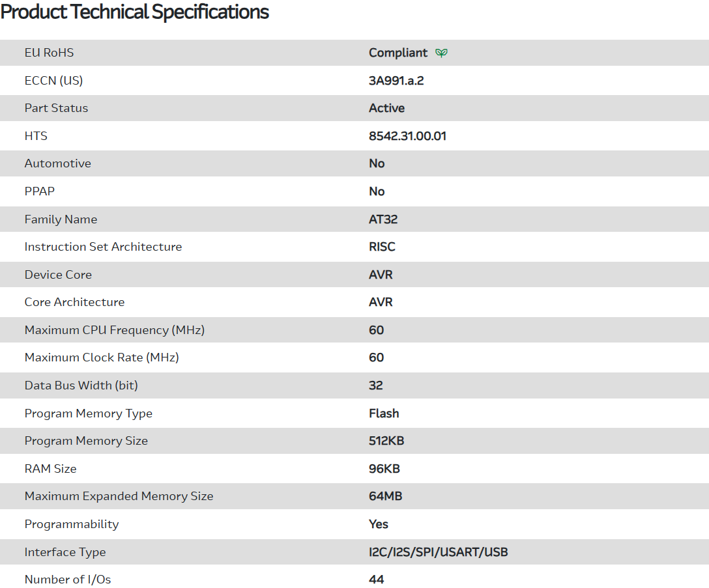Select the Automotive row label
Viewport: 709px width, 588px height.
[x=57, y=163]
